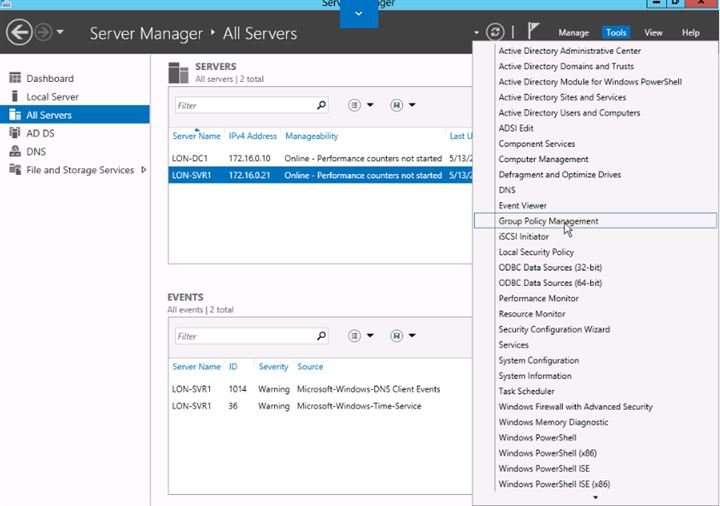Open the navigation history dropdown arrow

[61, 33]
